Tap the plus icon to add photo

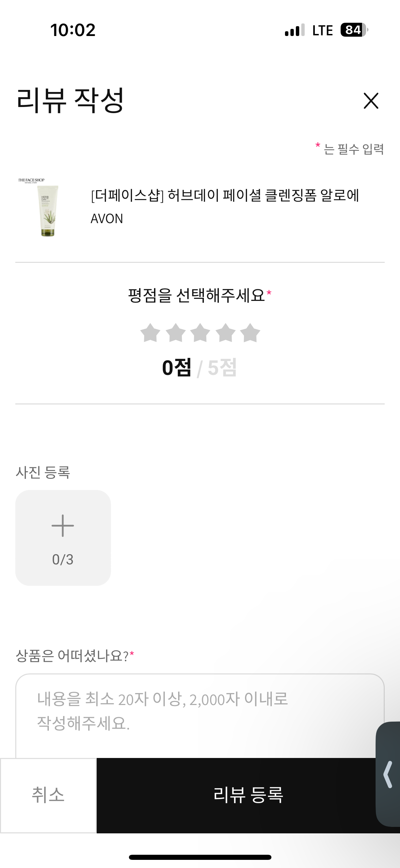coord(63,526)
